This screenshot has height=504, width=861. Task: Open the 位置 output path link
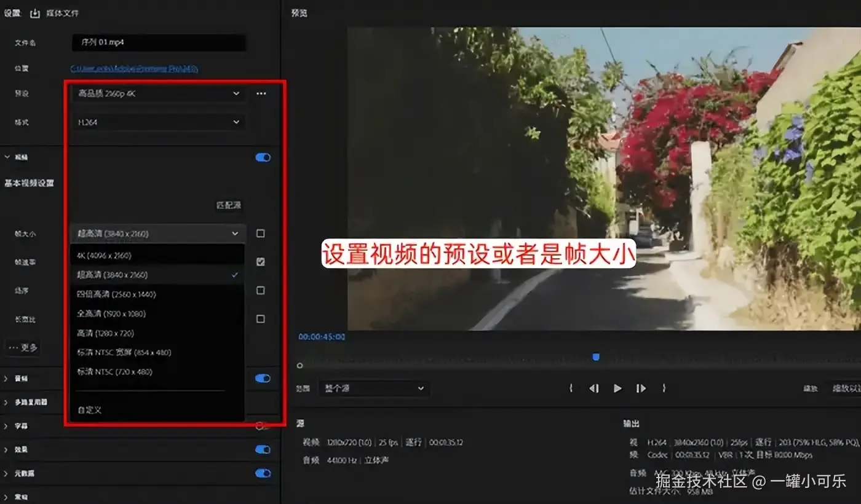134,69
